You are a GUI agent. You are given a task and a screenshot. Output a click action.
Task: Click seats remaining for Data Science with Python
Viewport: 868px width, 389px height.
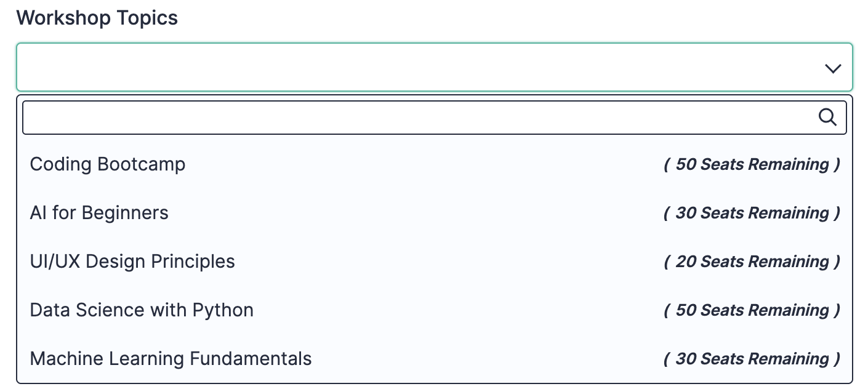(752, 310)
